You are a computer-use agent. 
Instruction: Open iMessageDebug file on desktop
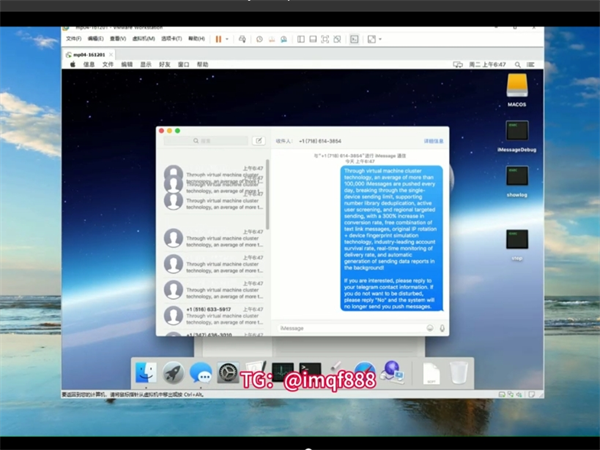(517, 134)
